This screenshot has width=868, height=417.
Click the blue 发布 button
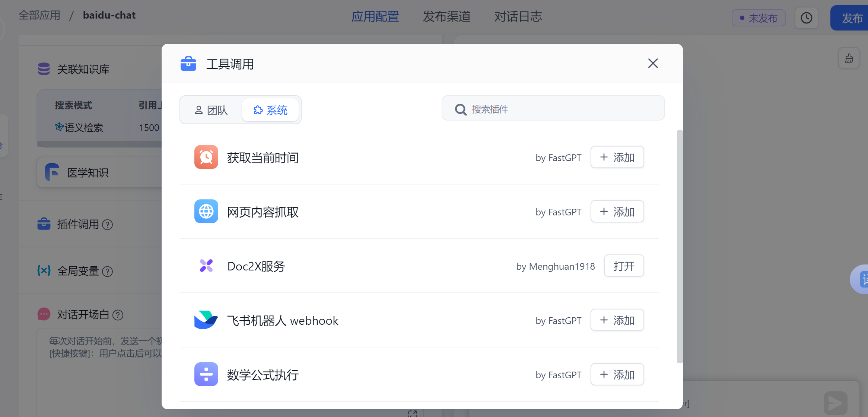click(x=850, y=18)
